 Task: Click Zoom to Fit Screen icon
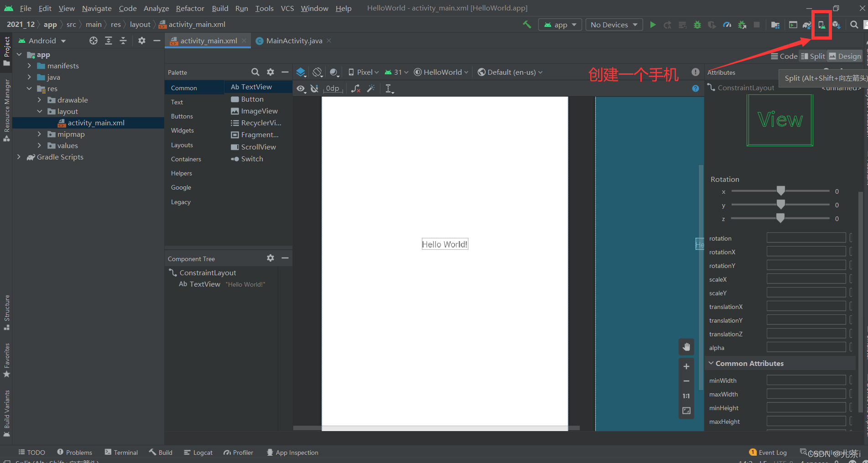click(x=686, y=411)
